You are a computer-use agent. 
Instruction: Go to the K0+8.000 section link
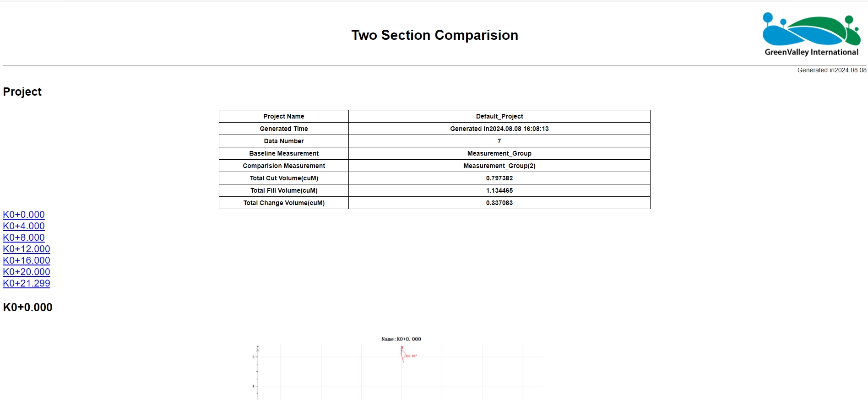[x=24, y=238]
